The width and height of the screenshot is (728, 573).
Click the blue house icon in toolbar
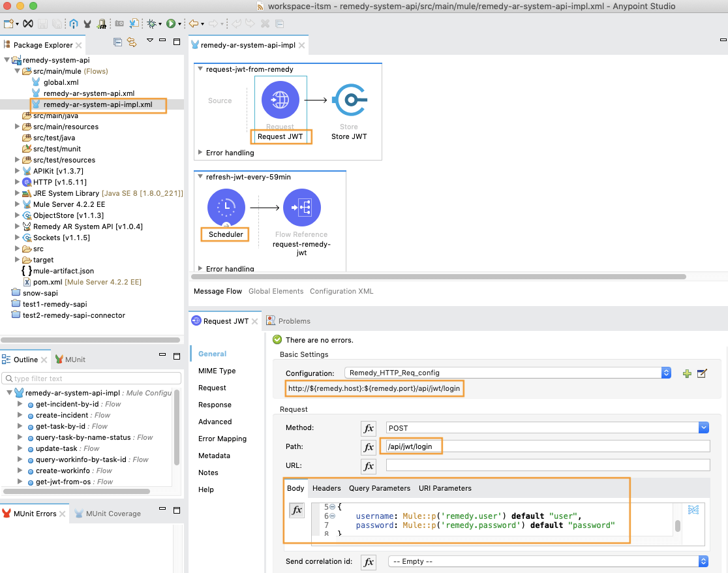pos(73,23)
